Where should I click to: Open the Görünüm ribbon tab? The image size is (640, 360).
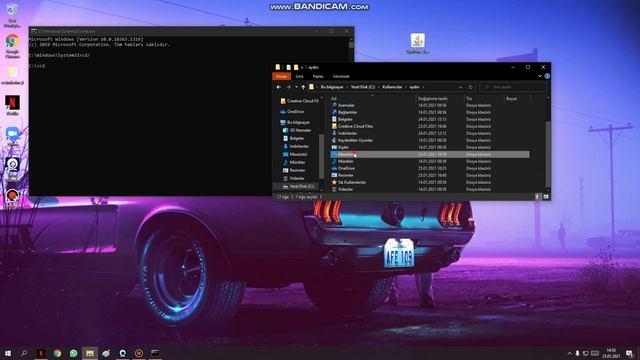(x=341, y=76)
